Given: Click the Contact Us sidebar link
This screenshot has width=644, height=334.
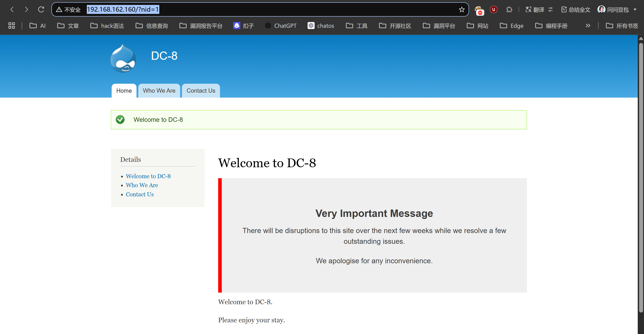Looking at the screenshot, I should pos(139,194).
